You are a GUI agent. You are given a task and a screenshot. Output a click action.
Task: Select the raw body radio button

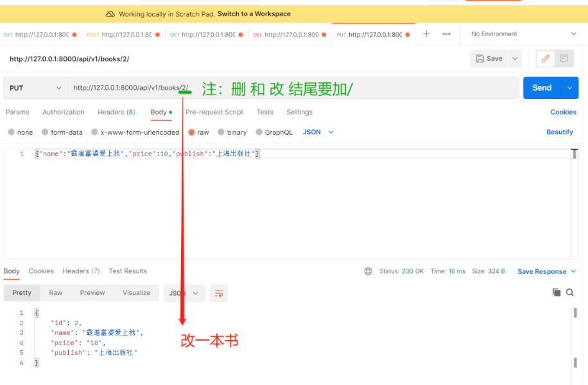coord(192,132)
